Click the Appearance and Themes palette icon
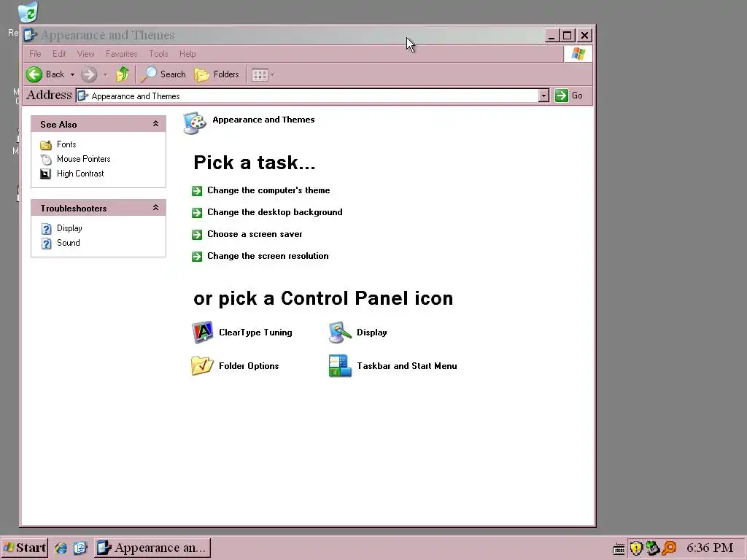 (195, 123)
